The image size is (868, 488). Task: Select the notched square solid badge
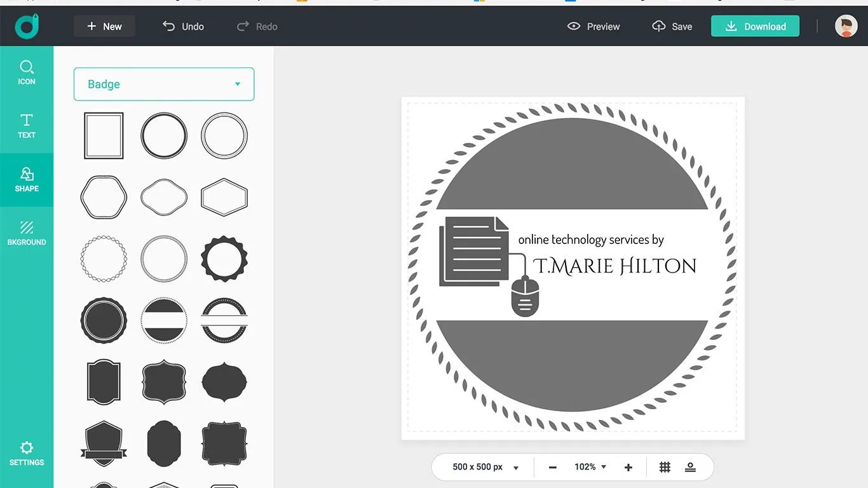224,443
